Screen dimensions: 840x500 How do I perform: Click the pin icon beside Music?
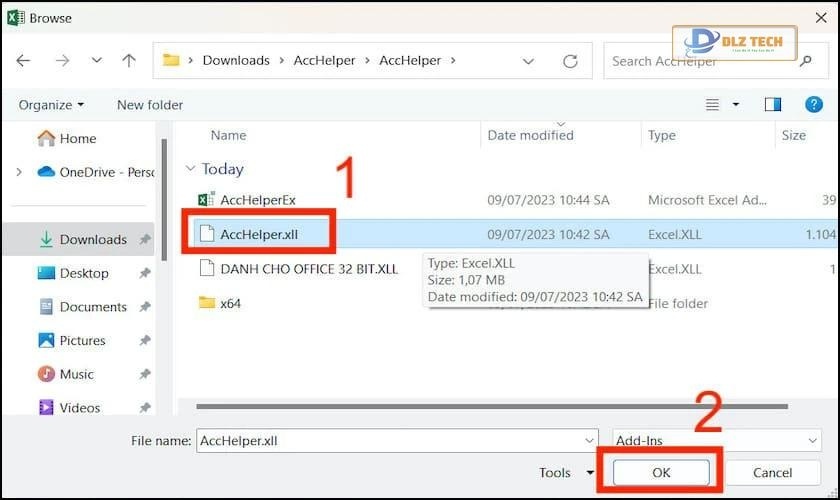point(145,375)
